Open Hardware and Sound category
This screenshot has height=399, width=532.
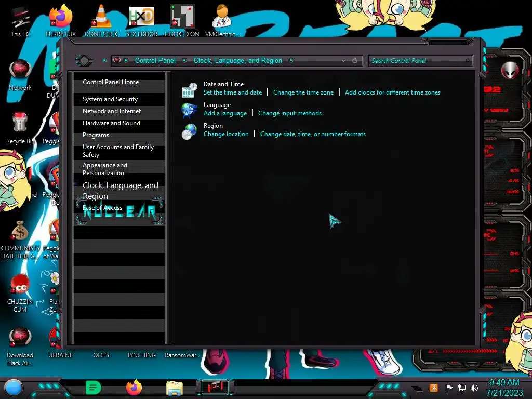point(111,123)
